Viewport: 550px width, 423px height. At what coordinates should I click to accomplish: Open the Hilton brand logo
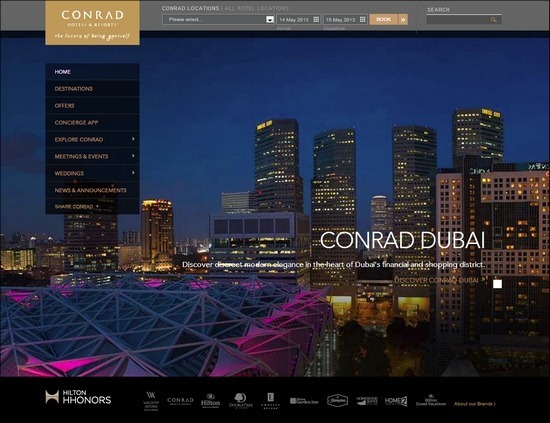[x=210, y=401]
